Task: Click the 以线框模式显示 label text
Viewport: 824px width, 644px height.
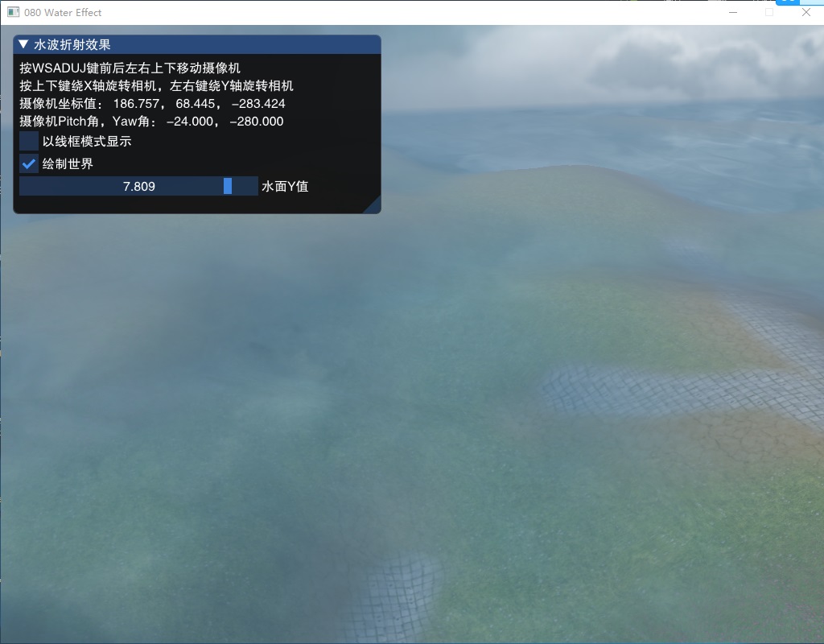Action: 87,141
